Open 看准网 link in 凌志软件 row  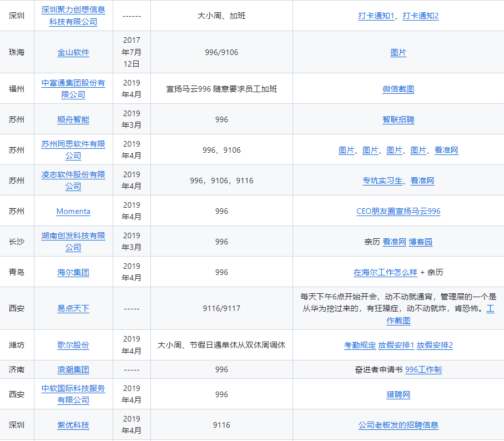[422, 181]
